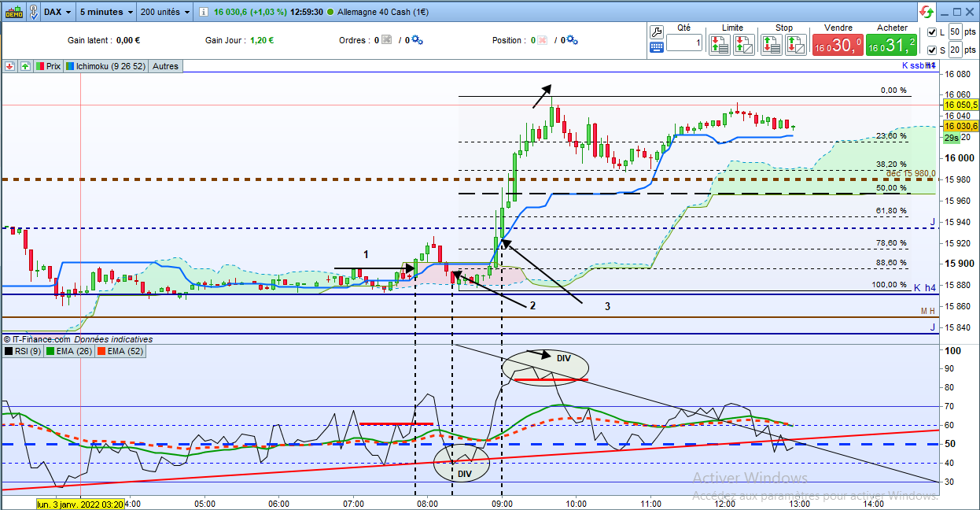Screen dimensions: 980x510
Task: Open the trading settings wrench icon
Action: click(658, 31)
